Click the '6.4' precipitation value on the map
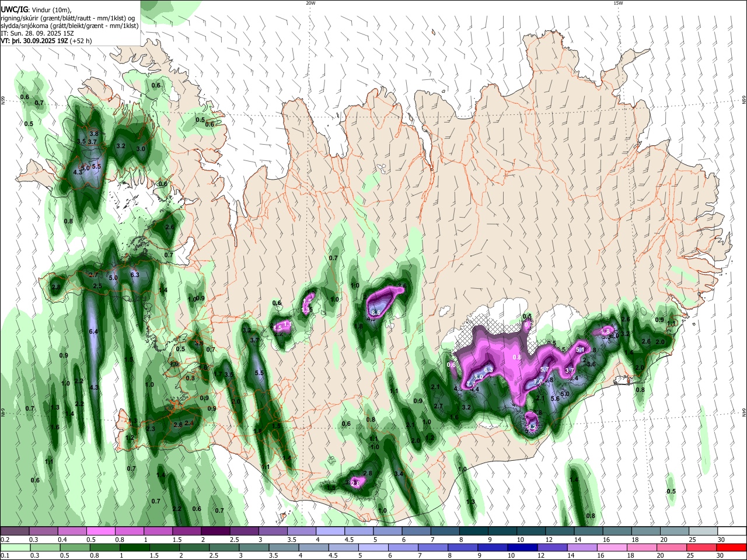Screen dimensions: 747x560 pos(93,331)
